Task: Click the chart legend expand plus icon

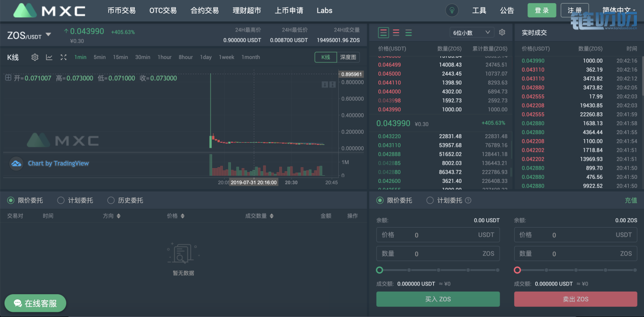Action: [8, 78]
